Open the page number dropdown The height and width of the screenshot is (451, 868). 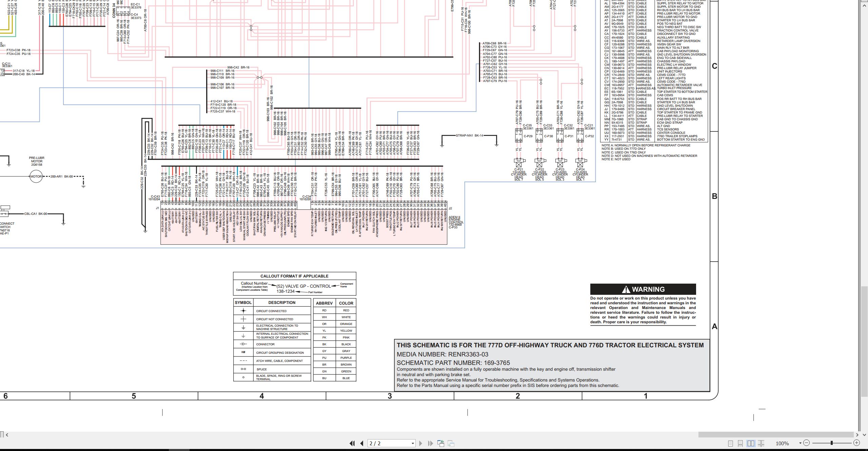(413, 443)
